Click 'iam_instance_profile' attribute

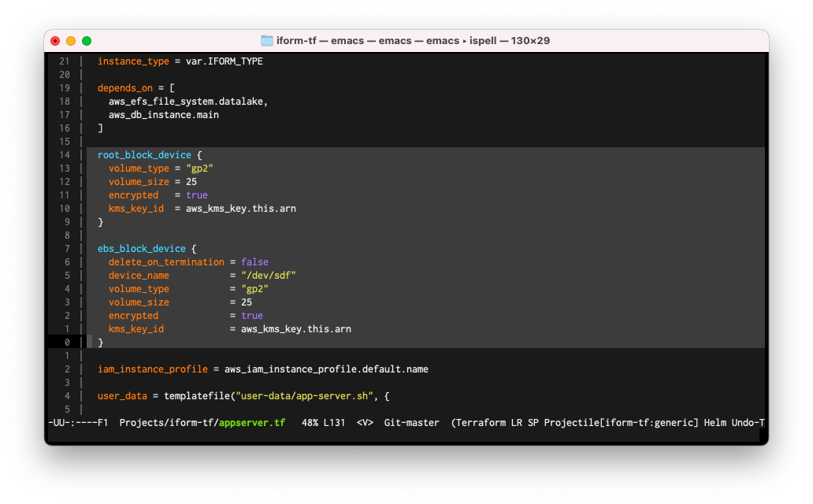[153, 369]
